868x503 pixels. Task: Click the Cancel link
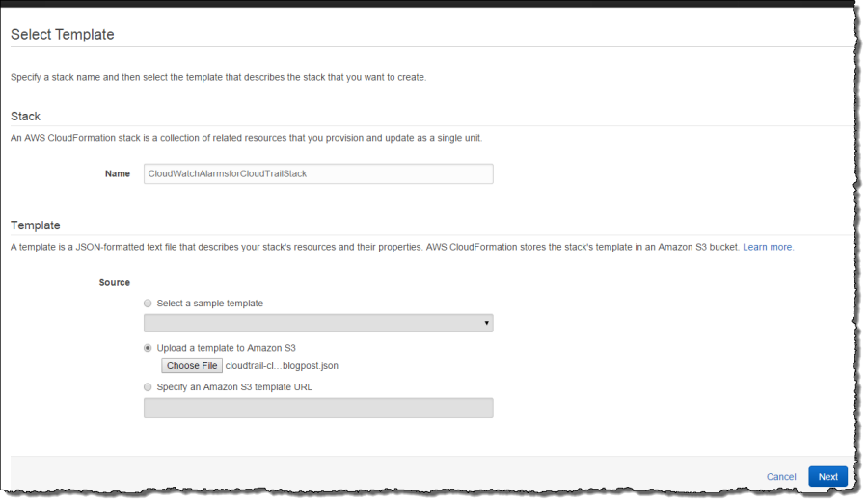point(781,477)
